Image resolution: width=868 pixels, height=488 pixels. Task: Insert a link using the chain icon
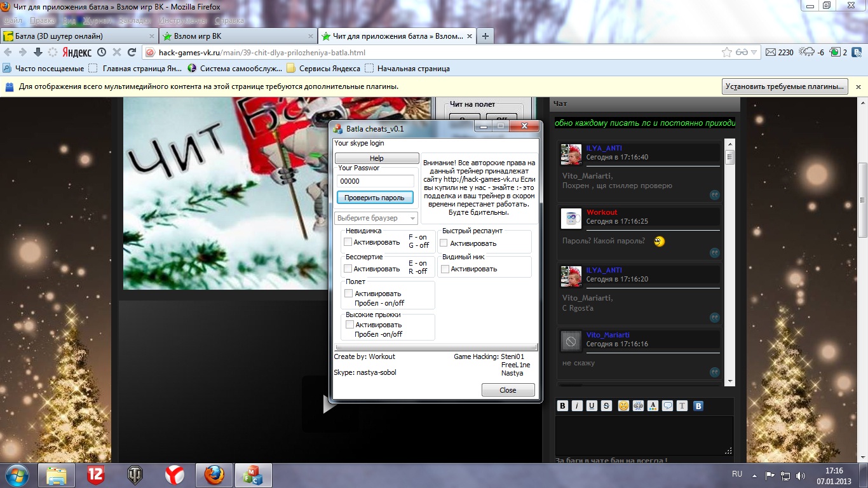[x=638, y=405]
